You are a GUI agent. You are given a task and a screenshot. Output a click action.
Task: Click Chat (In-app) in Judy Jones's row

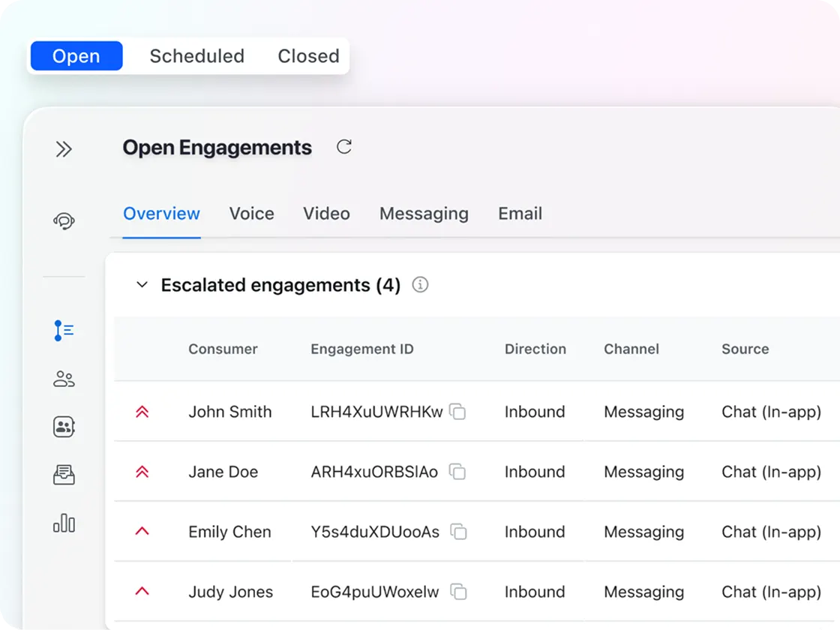[771, 592]
